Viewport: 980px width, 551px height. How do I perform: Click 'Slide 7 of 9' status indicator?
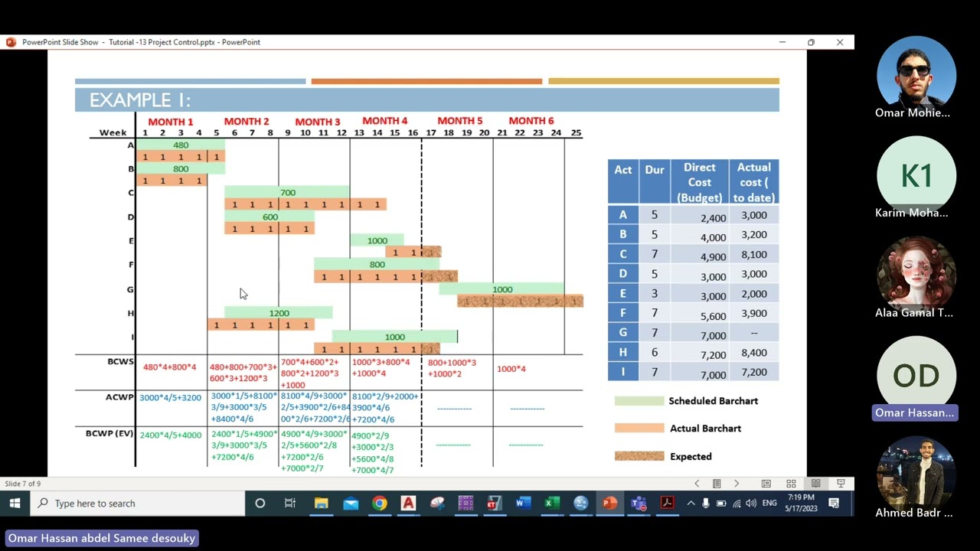click(x=23, y=484)
